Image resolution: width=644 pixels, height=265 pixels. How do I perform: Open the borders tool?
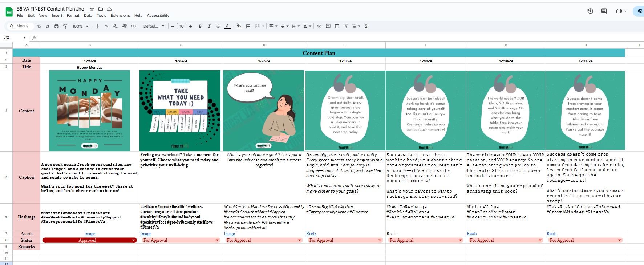248,26
